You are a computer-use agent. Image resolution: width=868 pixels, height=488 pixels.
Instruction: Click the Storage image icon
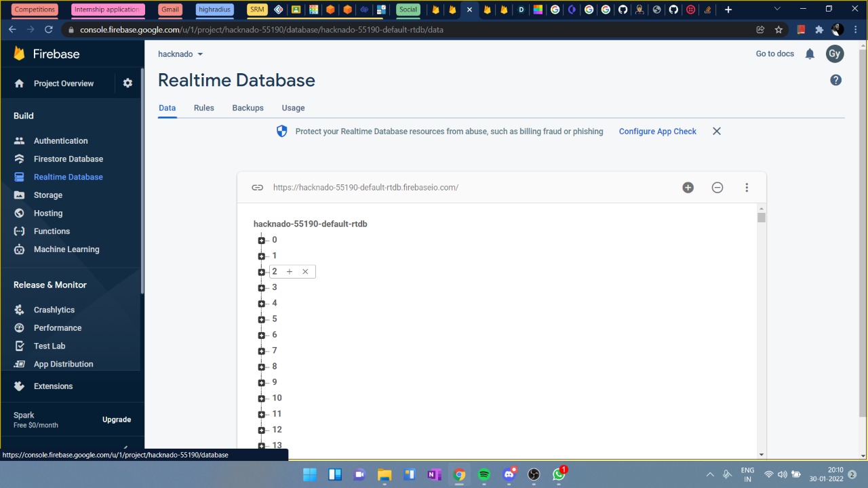[x=19, y=195]
